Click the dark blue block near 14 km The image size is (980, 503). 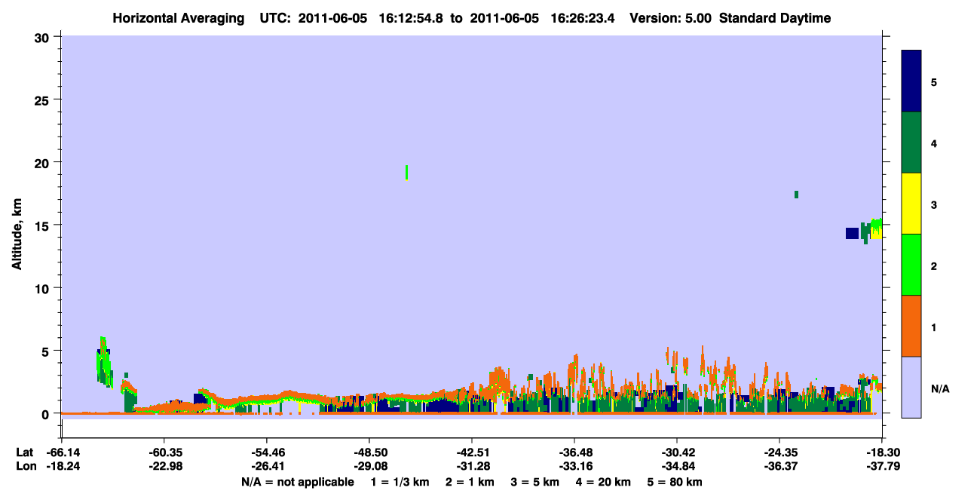pyautogui.click(x=852, y=233)
